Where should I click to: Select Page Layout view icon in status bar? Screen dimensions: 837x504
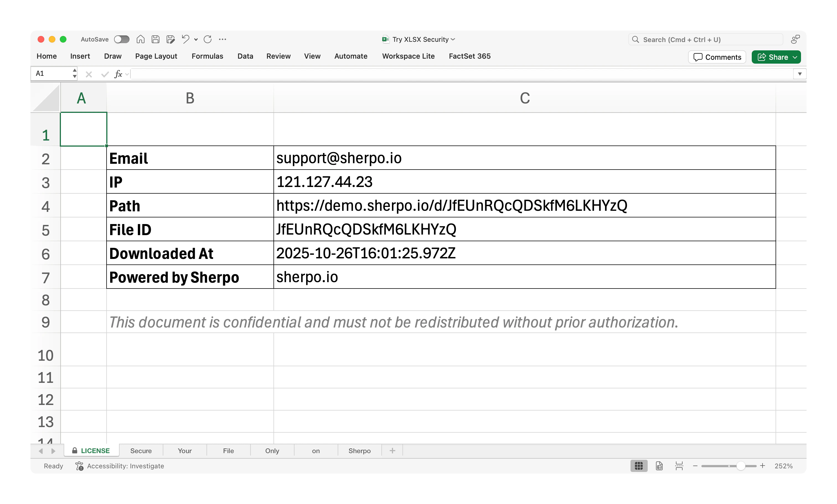659,466
